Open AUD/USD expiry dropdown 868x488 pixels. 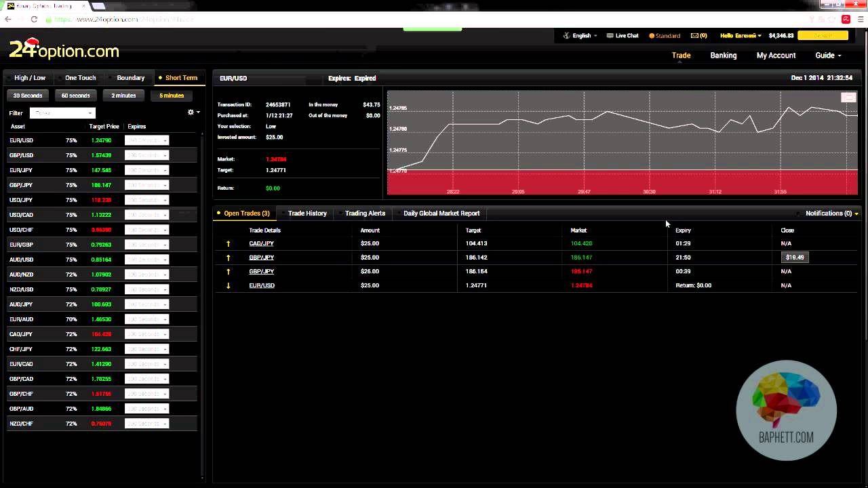coord(146,260)
